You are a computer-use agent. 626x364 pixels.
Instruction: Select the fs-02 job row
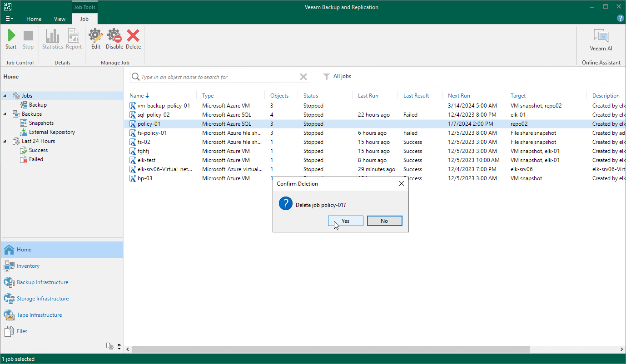coord(375,142)
